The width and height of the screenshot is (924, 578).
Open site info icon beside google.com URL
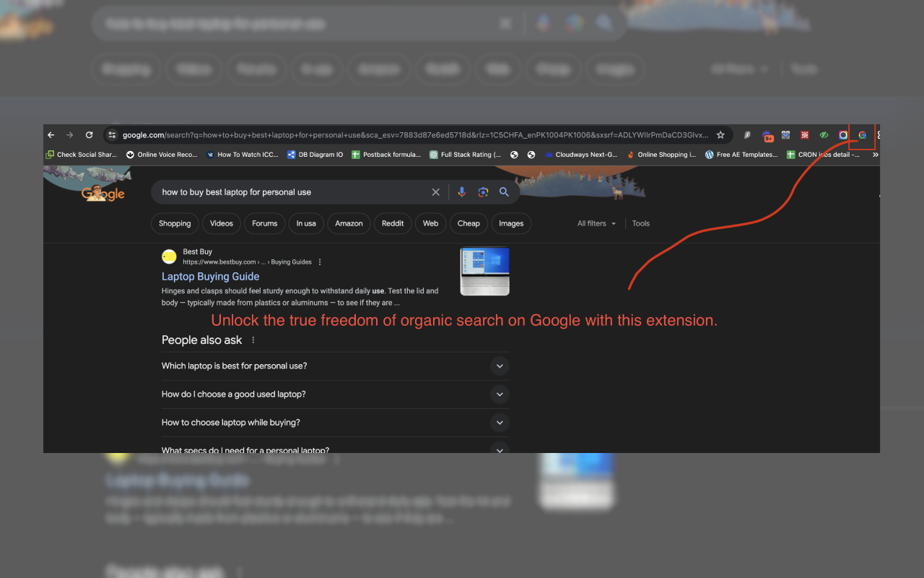111,135
